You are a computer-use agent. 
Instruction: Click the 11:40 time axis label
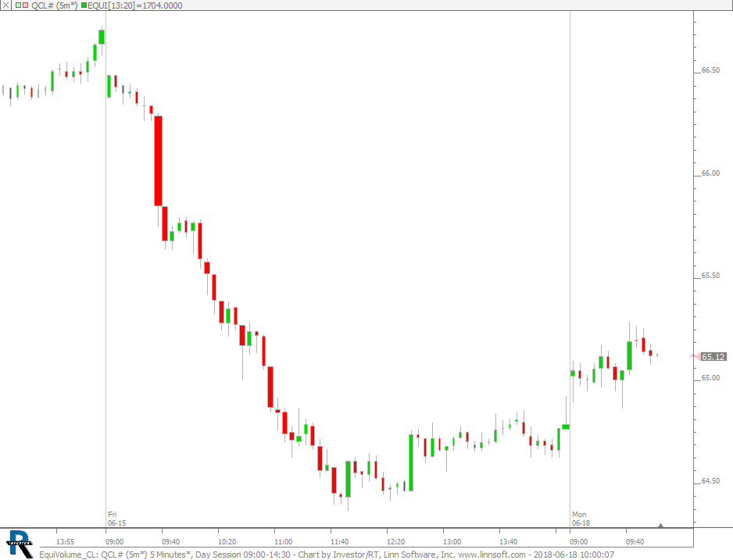point(339,542)
